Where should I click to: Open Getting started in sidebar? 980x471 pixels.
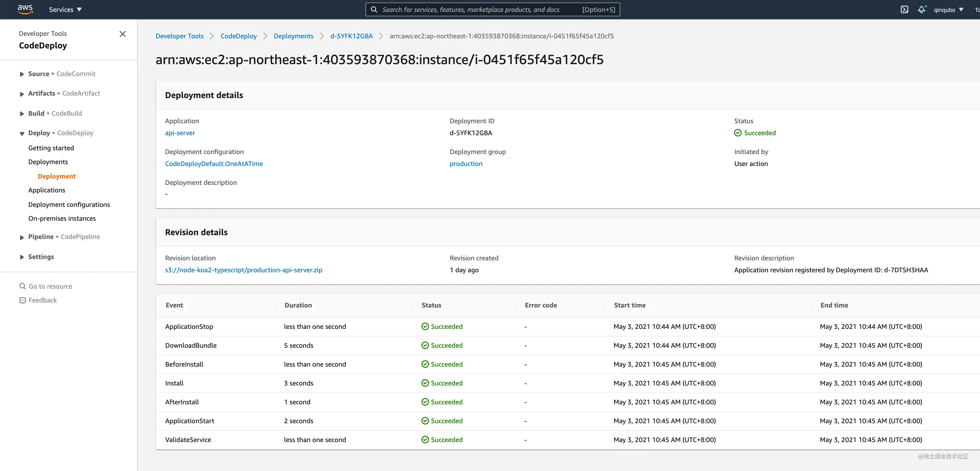click(x=51, y=148)
